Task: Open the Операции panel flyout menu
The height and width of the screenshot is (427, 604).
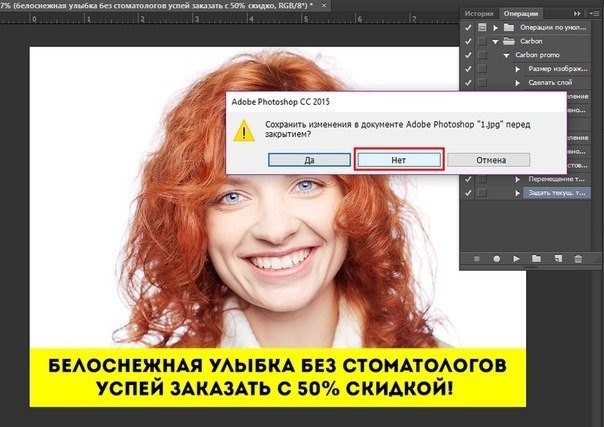Action: (x=594, y=13)
